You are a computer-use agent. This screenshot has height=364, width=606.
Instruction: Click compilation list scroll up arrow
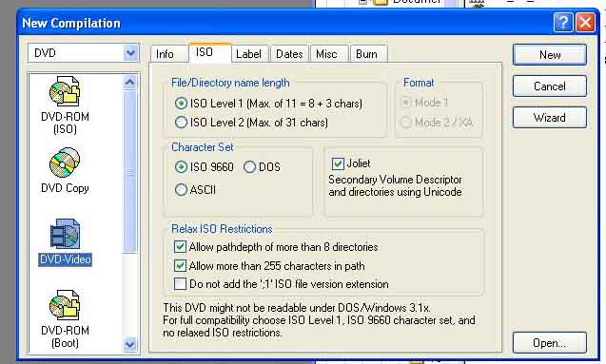pyautogui.click(x=129, y=83)
